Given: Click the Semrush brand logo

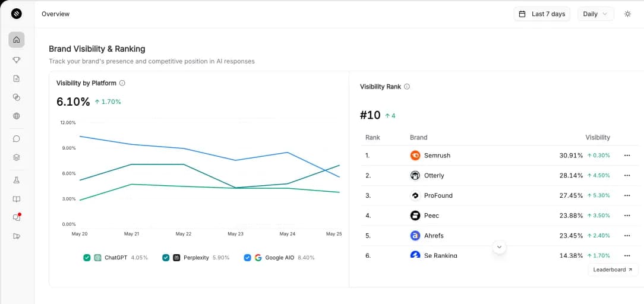Looking at the screenshot, I should point(415,156).
